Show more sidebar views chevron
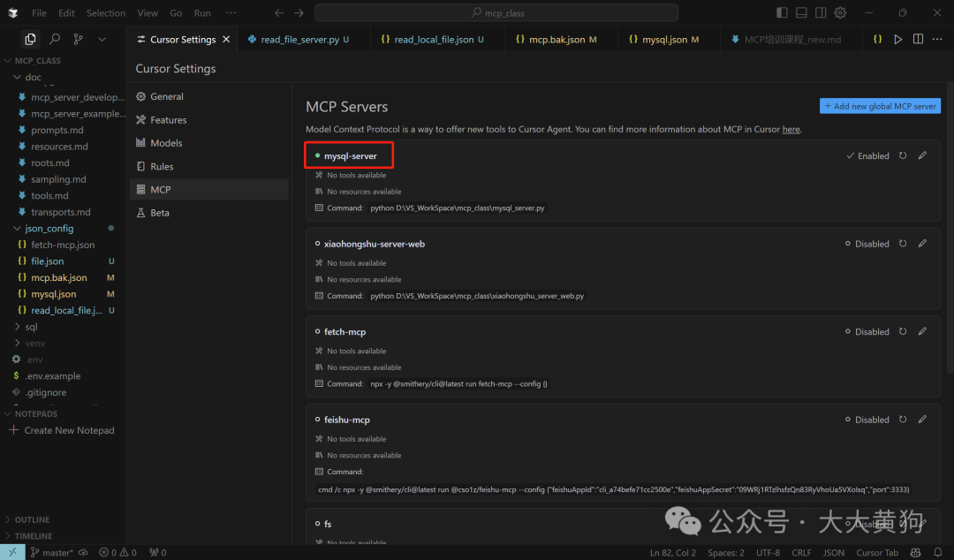This screenshot has width=954, height=560. tap(102, 40)
